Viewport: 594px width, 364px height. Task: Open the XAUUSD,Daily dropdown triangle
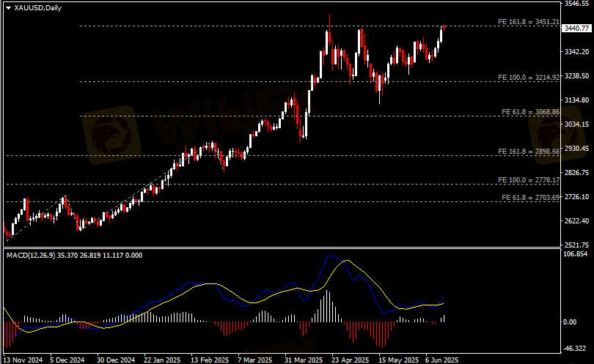pyautogui.click(x=8, y=8)
